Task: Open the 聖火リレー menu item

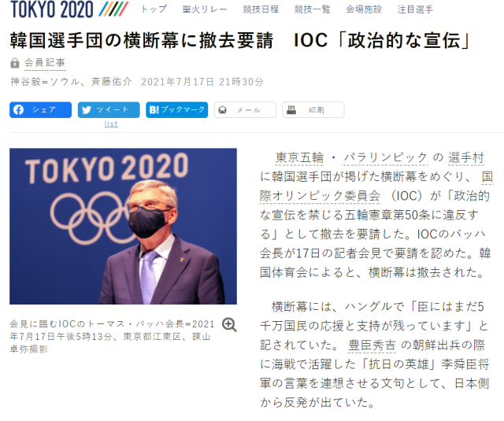Action: (205, 9)
